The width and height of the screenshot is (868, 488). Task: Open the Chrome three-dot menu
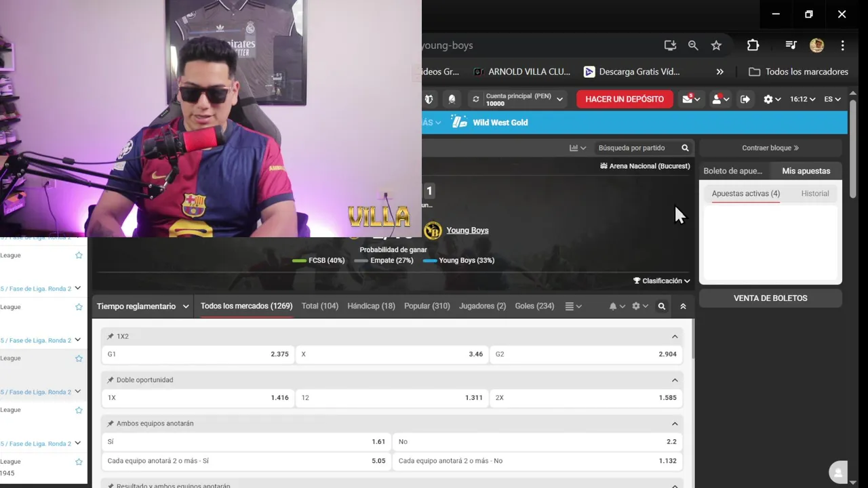(x=842, y=45)
